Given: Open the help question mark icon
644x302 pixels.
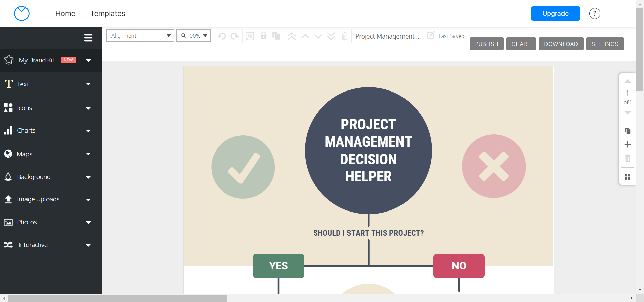Looking at the screenshot, I should click(595, 14).
